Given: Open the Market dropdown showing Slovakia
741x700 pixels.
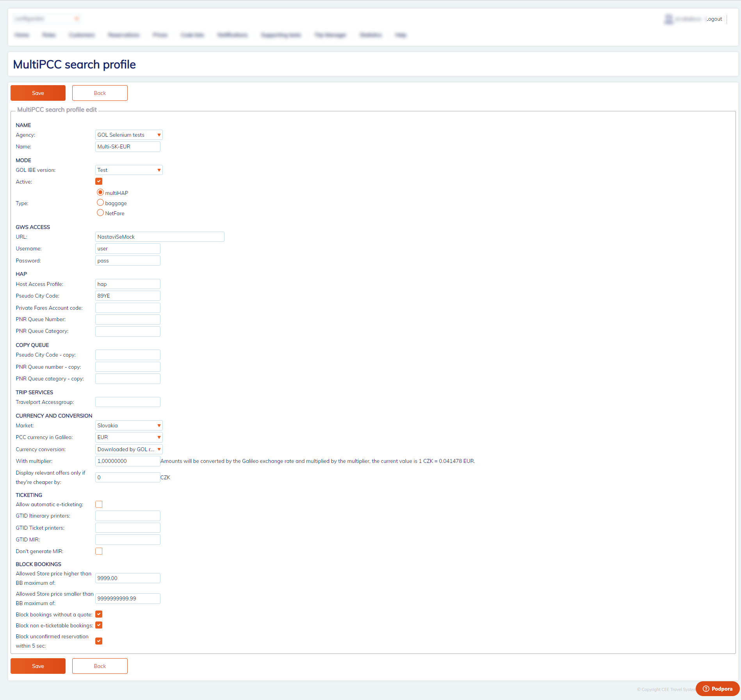Looking at the screenshot, I should tap(129, 425).
